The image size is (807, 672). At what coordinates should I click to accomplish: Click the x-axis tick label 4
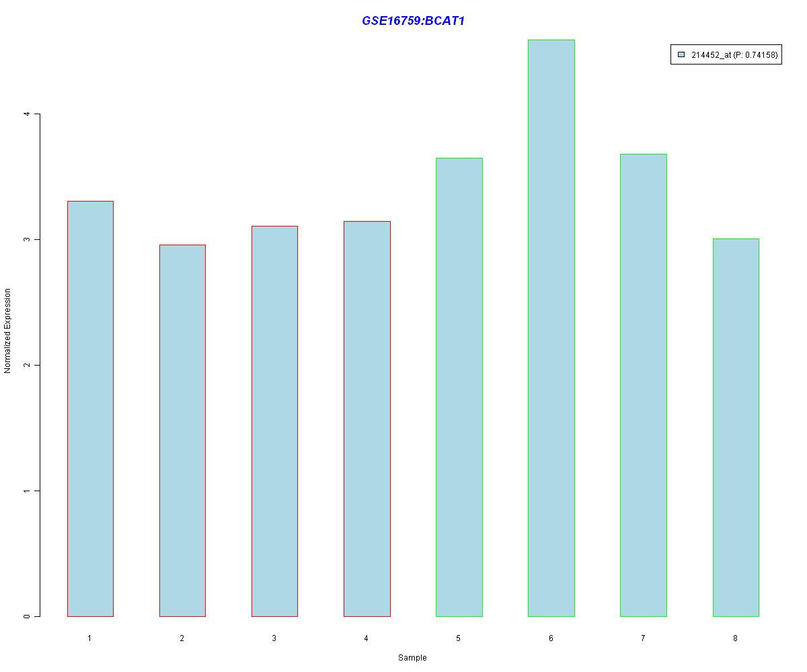pyautogui.click(x=367, y=638)
